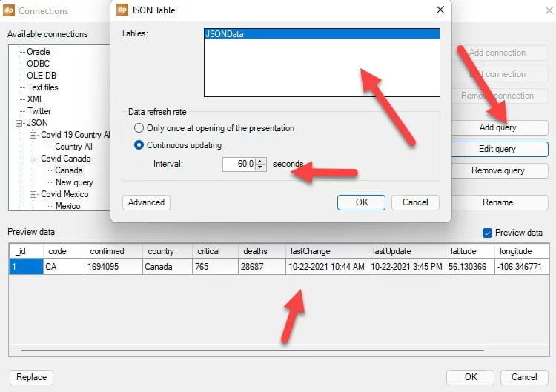
Task: Select the latitude cell 56.130366
Action: (470, 267)
